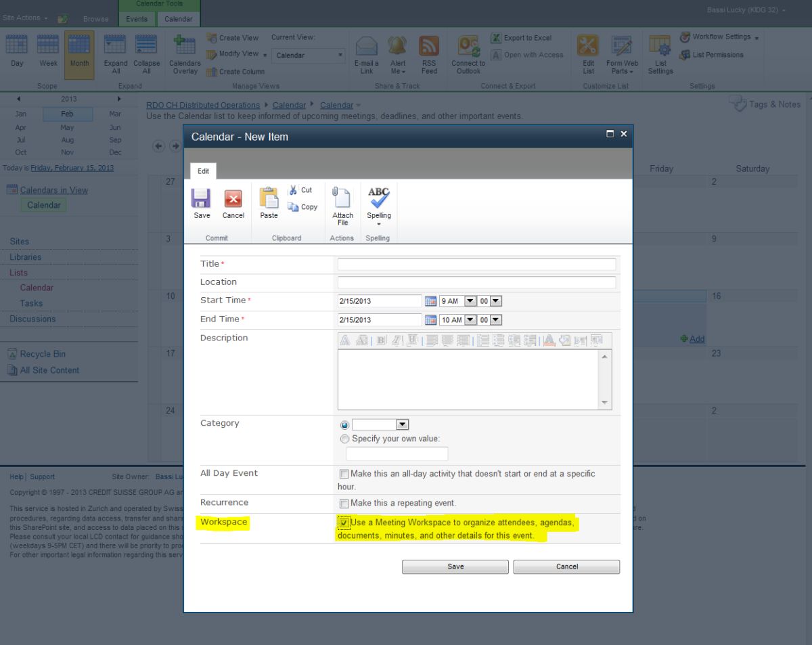Click Description box scroll-down arrow
The height and width of the screenshot is (645, 812).
604,403
